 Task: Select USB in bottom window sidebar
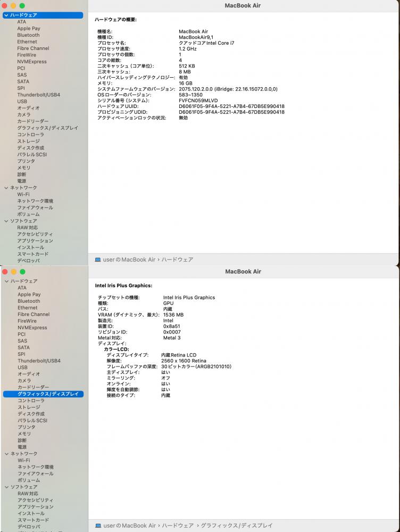23,368
